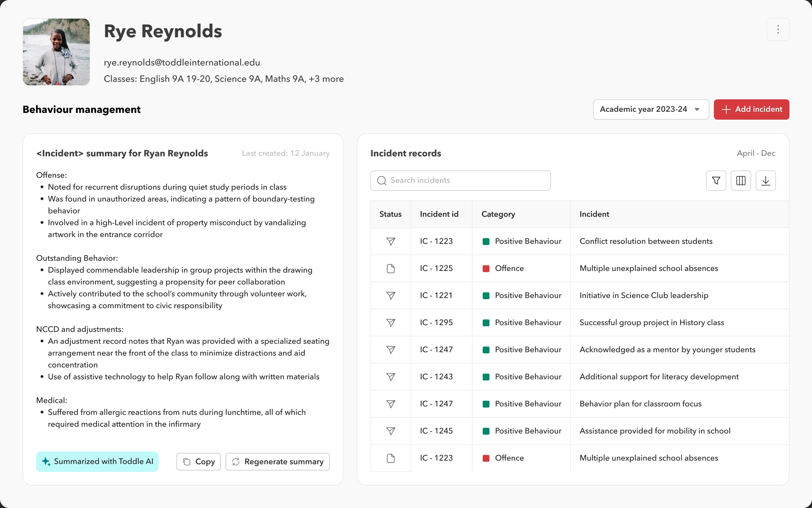Viewport: 812px width, 508px height.
Task: Click 'Acknowledged as a mentor by younger students'
Action: [668, 350]
